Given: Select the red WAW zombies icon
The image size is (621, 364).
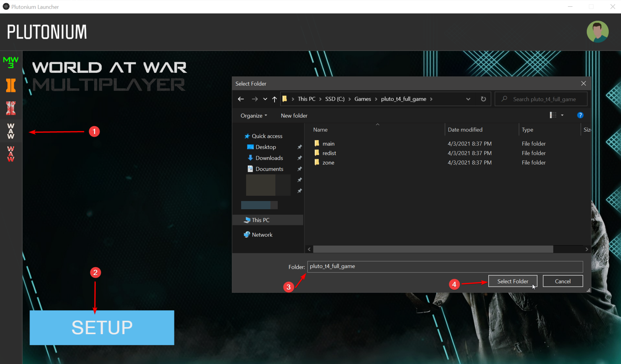Looking at the screenshot, I should pos(11,154).
